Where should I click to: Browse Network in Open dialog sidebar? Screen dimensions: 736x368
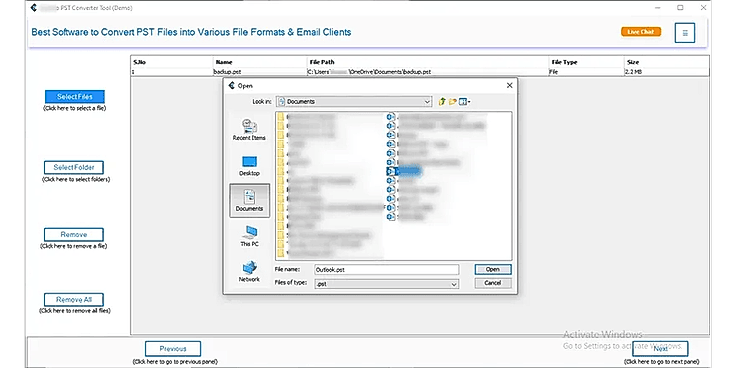[x=249, y=271]
